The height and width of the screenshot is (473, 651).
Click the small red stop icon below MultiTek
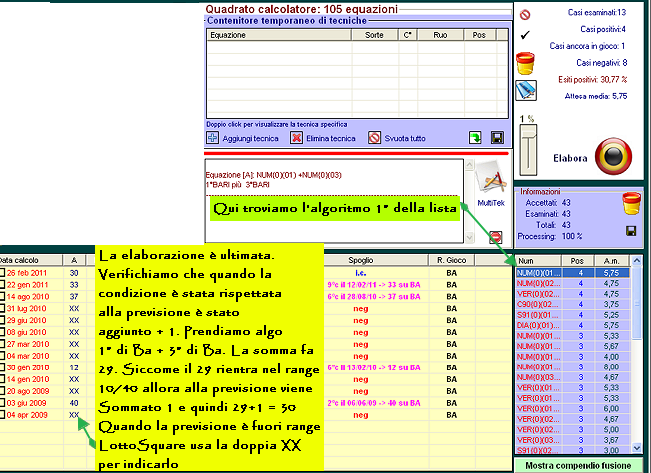[495, 237]
